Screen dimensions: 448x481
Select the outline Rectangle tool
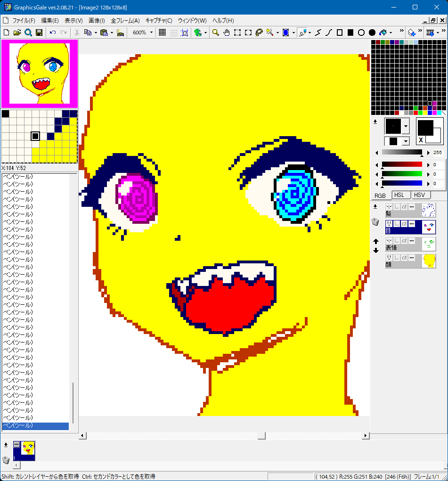[339, 32]
